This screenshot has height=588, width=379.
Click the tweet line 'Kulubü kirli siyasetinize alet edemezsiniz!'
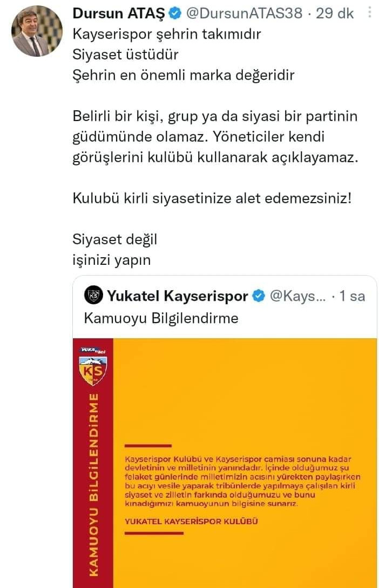pyautogui.click(x=212, y=198)
